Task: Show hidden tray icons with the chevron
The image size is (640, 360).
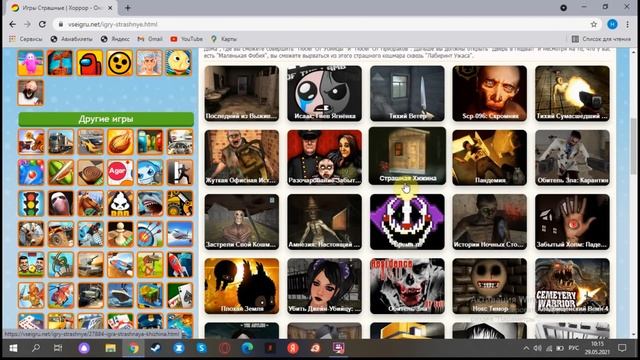Action: click(x=526, y=348)
